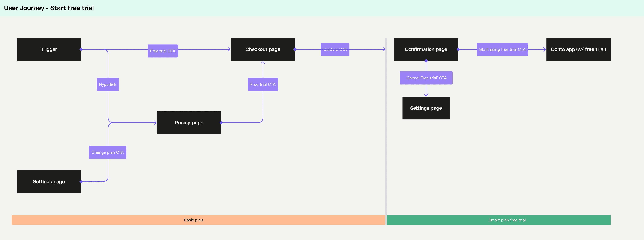The height and width of the screenshot is (240, 644).
Task: Click Free trial CTA label next to Trigger
Action: point(163,51)
